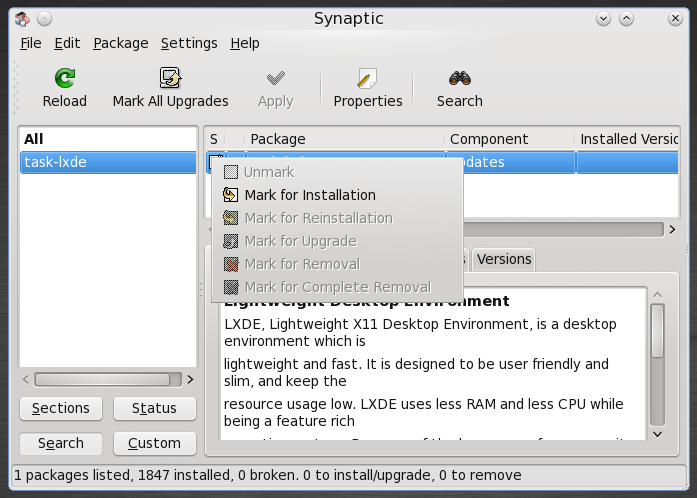The height and width of the screenshot is (498, 697).
Task: Click the left arrow of filter list scrollbar
Action: 26,380
